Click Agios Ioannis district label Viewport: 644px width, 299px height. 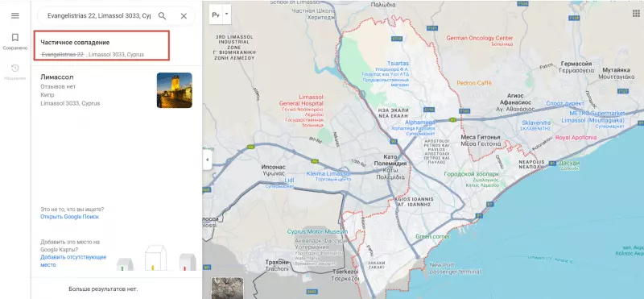coord(413,201)
